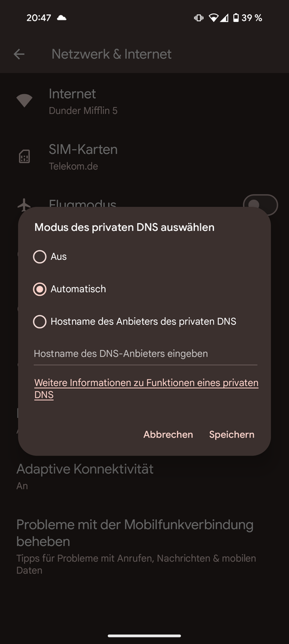The width and height of the screenshot is (289, 644).
Task: Focus the DNS-Anbieter hostname input field
Action: [x=145, y=354]
